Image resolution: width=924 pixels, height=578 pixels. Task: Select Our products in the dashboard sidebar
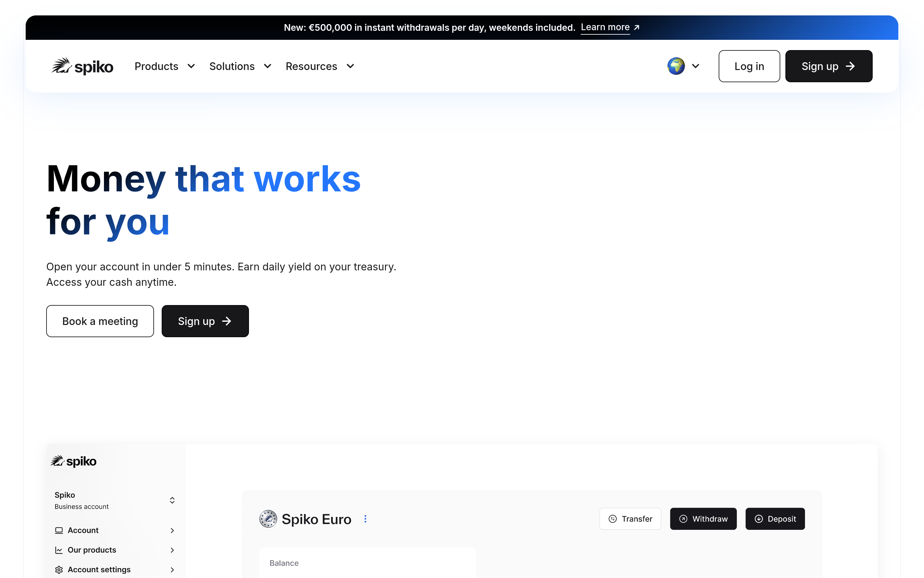point(115,550)
